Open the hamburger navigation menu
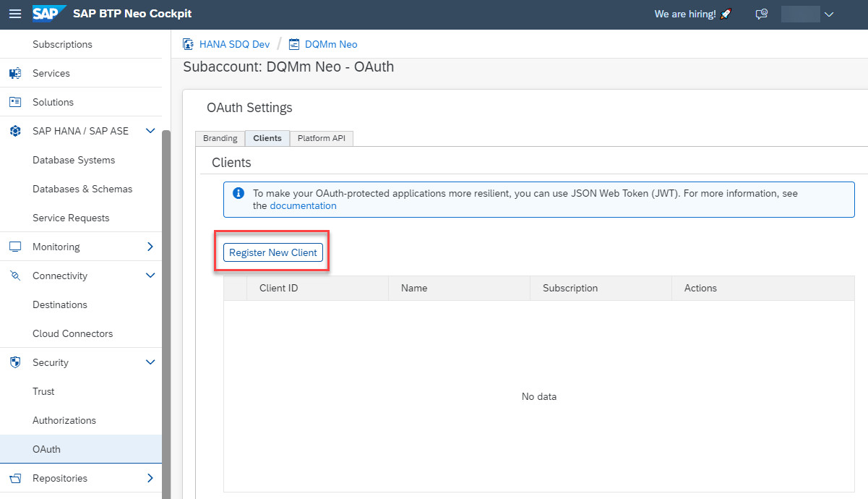 click(x=15, y=14)
